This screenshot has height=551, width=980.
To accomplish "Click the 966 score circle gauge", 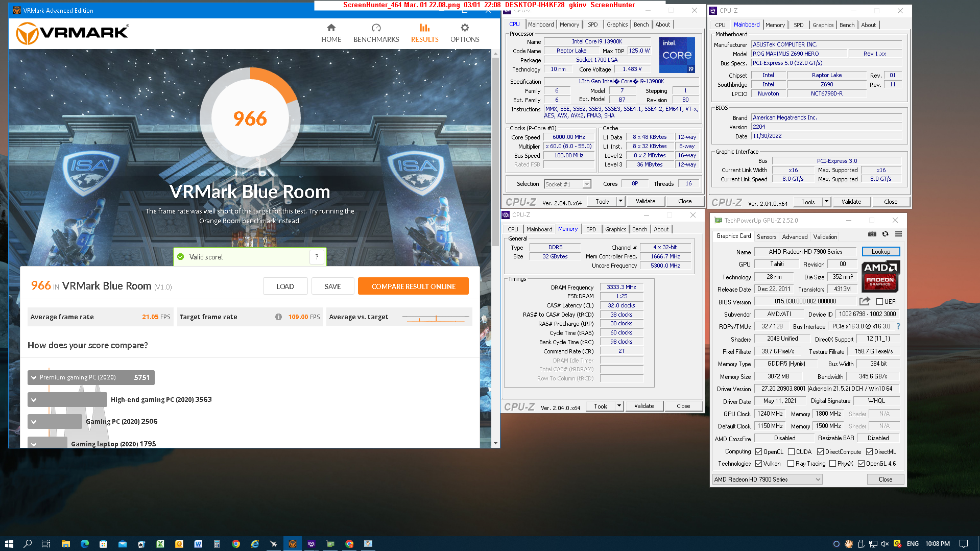I will 250,118.
